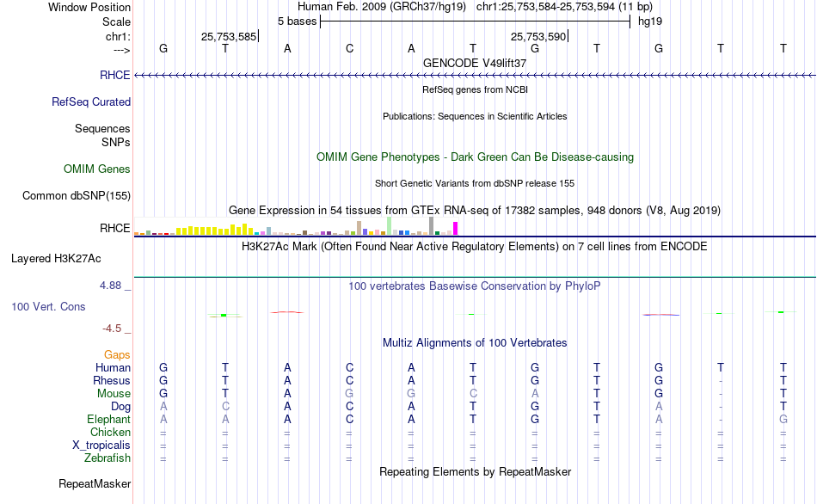Click position marker 25,753,590
Screen dimensions: 817x504
(539, 36)
